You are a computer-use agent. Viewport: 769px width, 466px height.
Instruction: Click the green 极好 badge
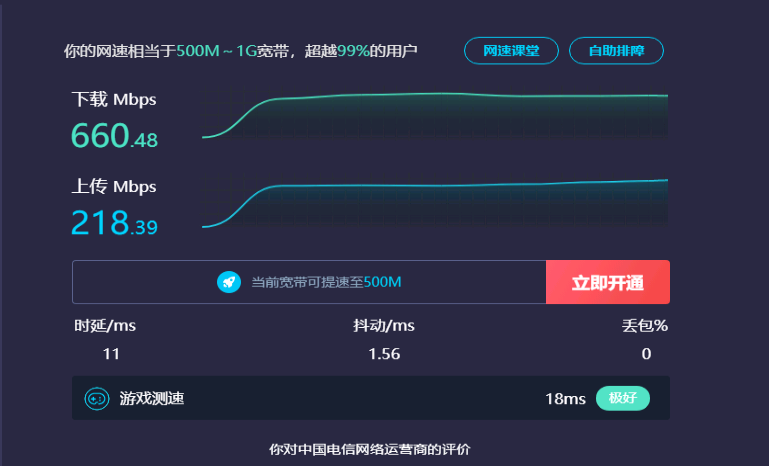coord(623,398)
